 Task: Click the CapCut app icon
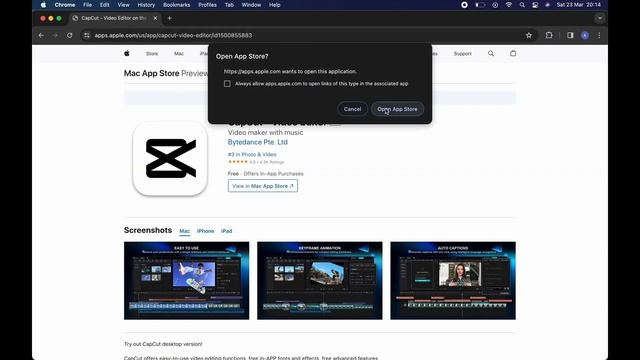coord(170,158)
